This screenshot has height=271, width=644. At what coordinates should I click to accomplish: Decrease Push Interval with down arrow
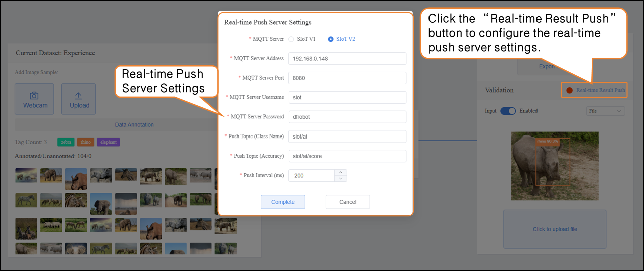341,178
